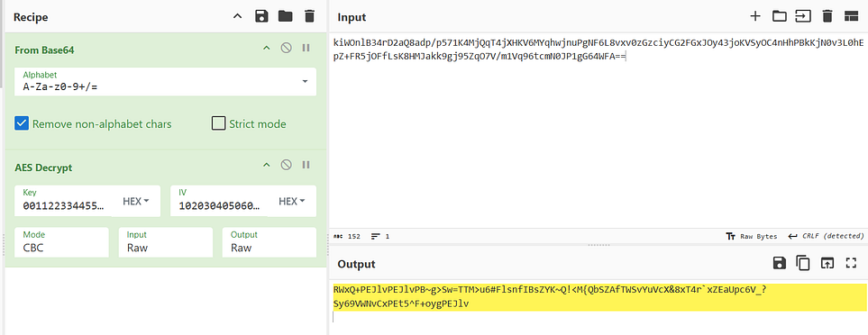
Task: Click the From Base64 operation title
Action: click(44, 50)
